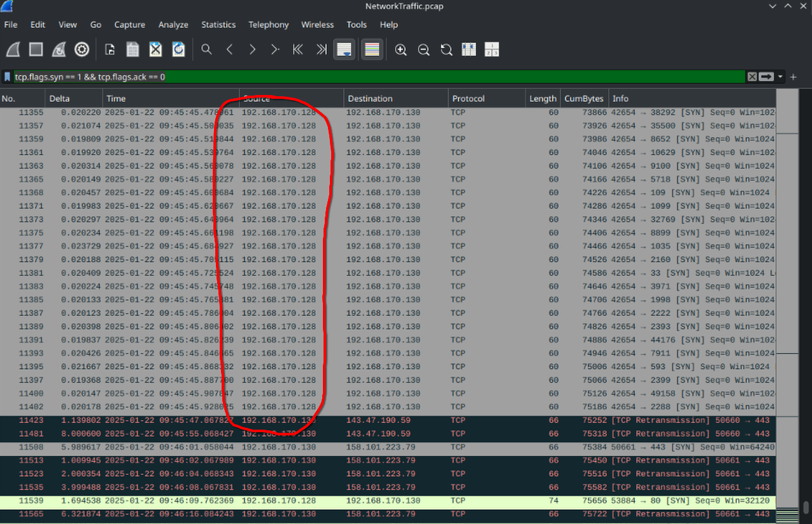
Task: Open the Telephony menu
Action: [268, 25]
